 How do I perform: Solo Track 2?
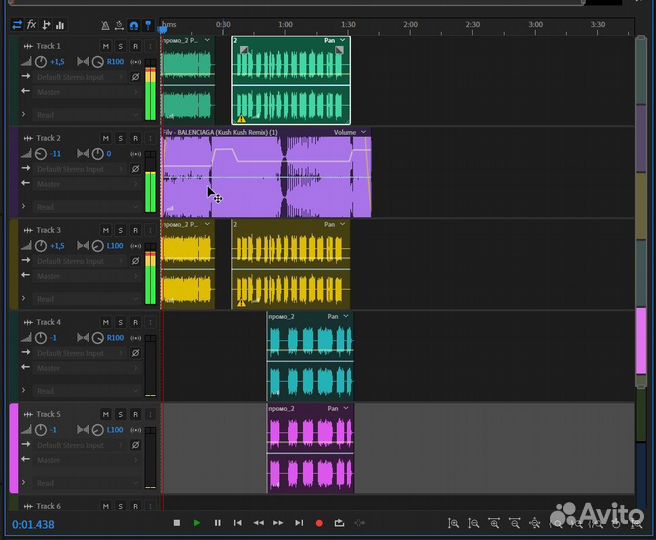pos(120,138)
